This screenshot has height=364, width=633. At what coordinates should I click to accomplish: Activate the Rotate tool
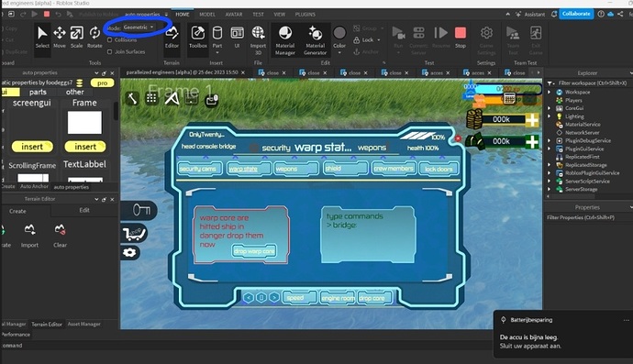pyautogui.click(x=94, y=37)
